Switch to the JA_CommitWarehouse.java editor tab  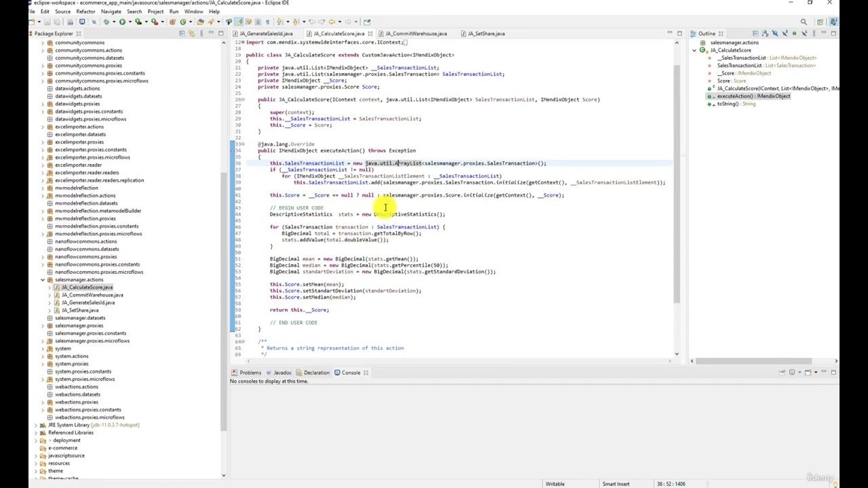(416, 33)
